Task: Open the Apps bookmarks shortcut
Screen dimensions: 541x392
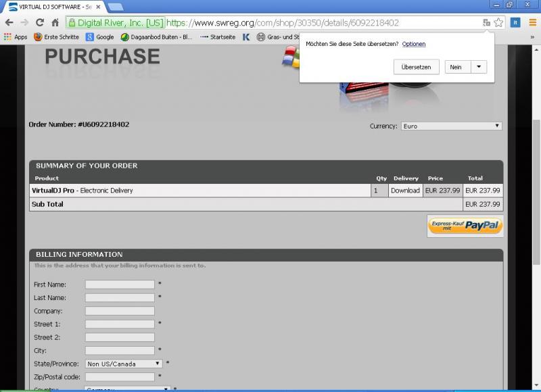Action: (x=15, y=37)
